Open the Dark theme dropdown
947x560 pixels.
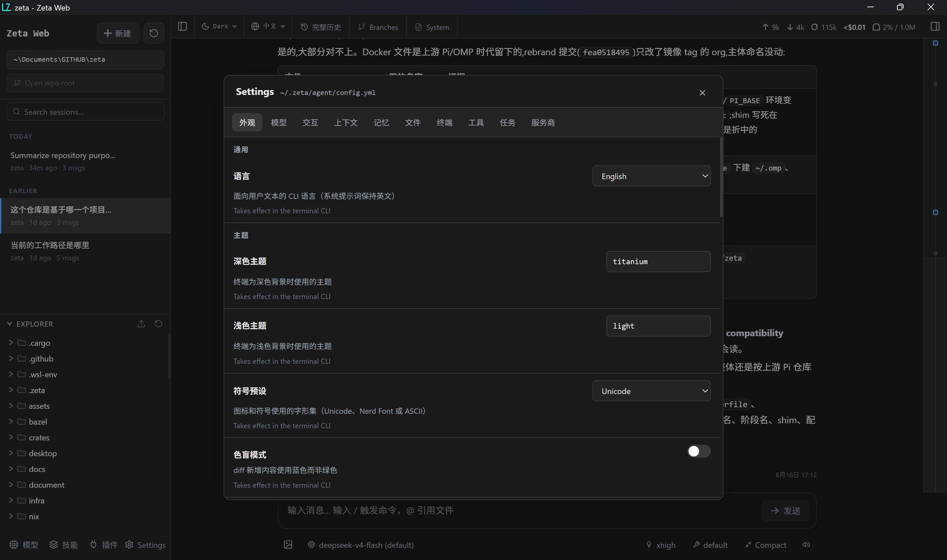coord(219,26)
